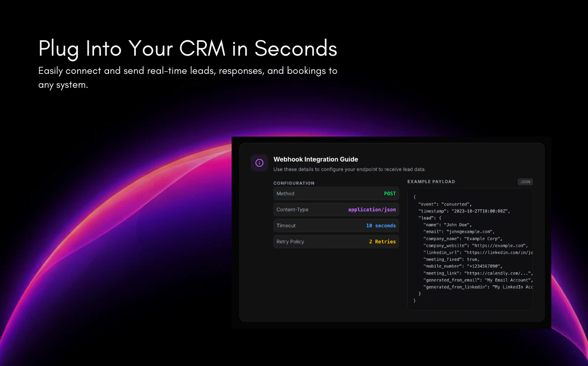Select the JSON badge above the example payload
Image resolution: width=588 pixels, height=366 pixels.
pos(525,181)
